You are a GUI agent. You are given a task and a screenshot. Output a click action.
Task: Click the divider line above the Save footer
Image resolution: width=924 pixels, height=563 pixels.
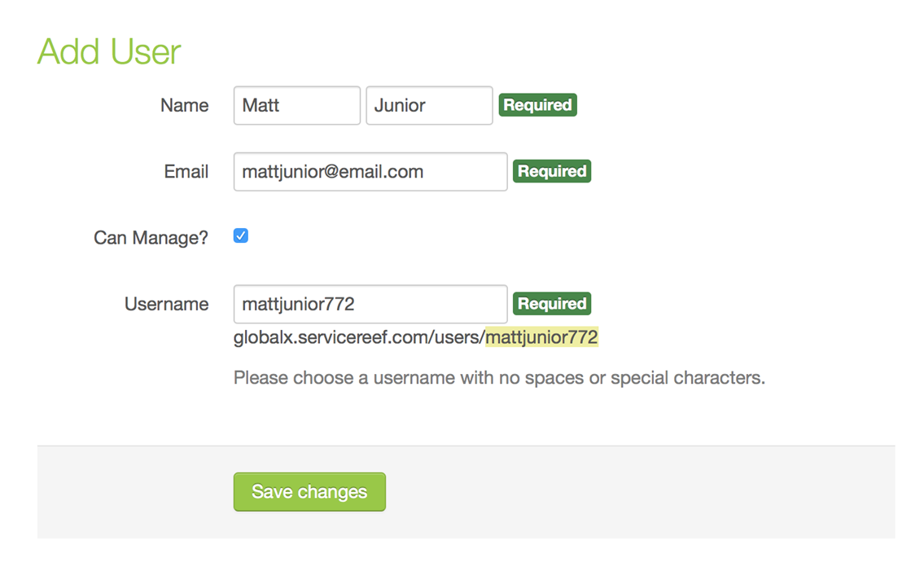point(466,446)
